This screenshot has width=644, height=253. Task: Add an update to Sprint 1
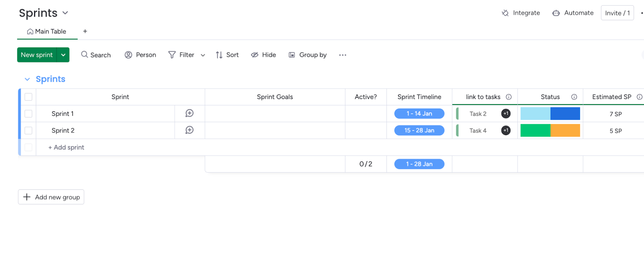(x=190, y=113)
